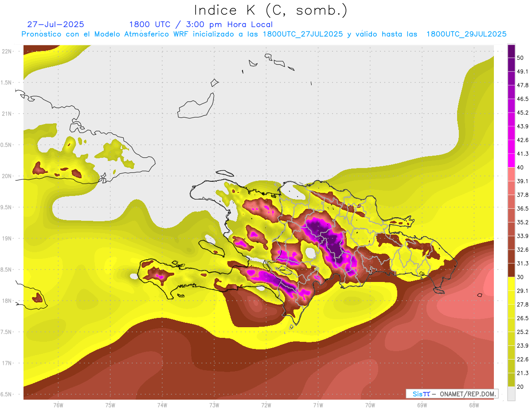Click the 8.5N latitude axis label
The height and width of the screenshot is (411, 532).
(x=6, y=270)
